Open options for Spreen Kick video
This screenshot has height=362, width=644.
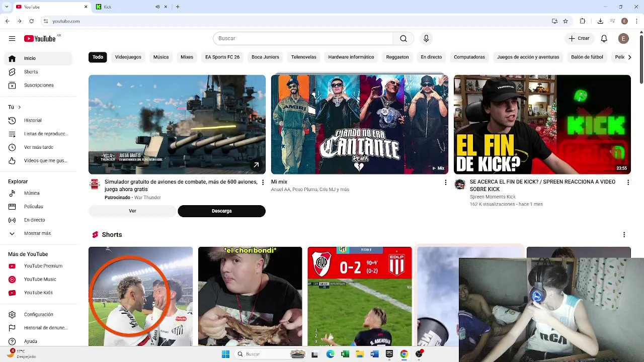[628, 183]
